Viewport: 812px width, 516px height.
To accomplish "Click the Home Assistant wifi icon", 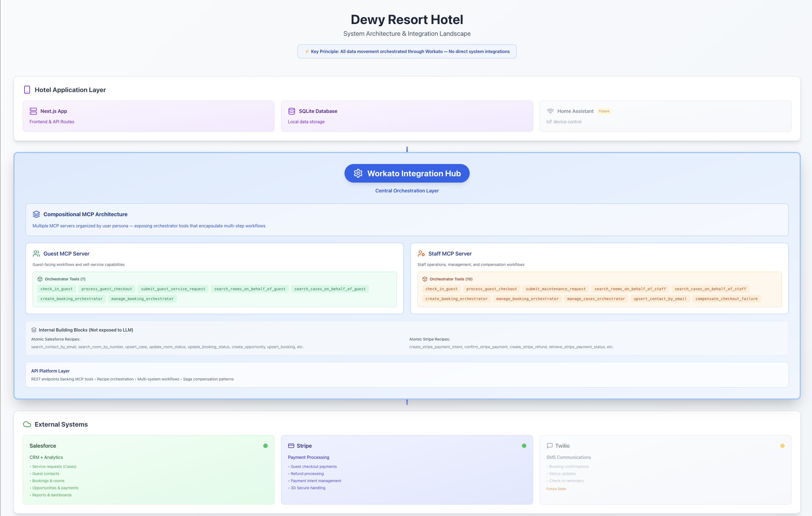I will [x=550, y=111].
